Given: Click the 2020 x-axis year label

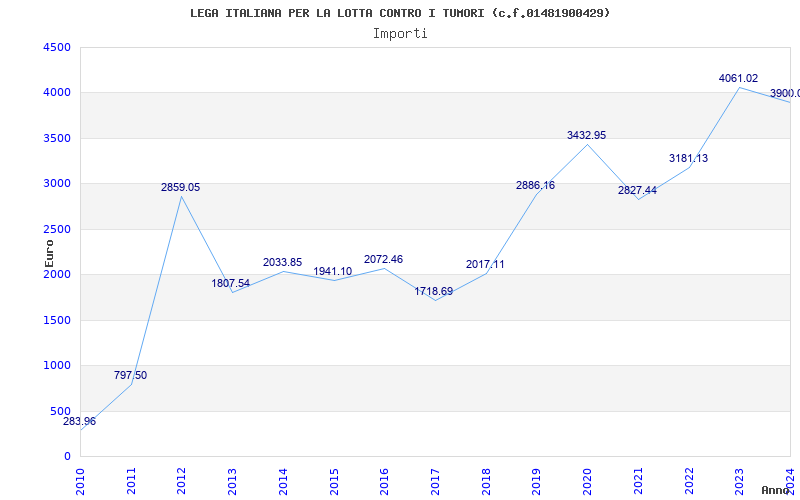Looking at the screenshot, I should tap(587, 482).
